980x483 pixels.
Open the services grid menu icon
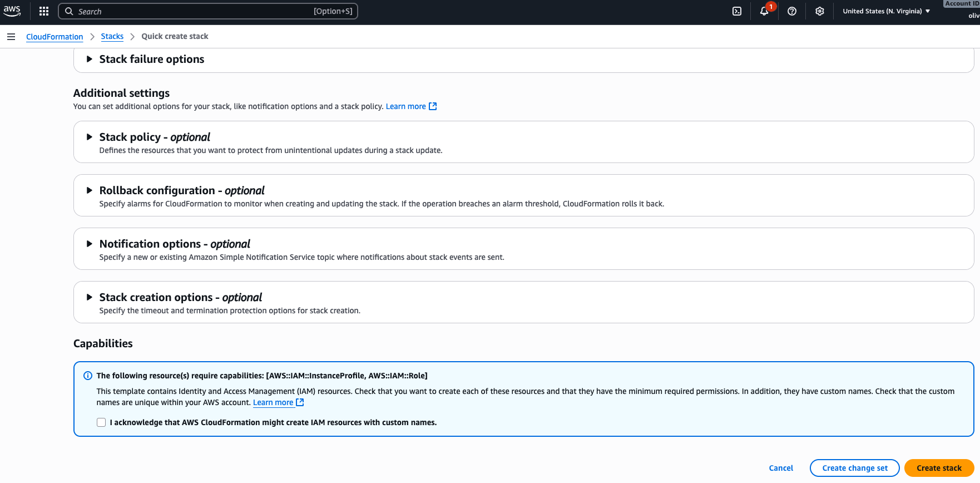coord(44,11)
